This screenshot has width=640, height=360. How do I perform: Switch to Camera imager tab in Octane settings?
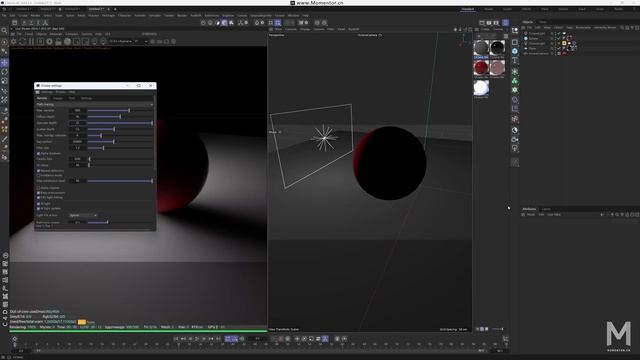58,98
